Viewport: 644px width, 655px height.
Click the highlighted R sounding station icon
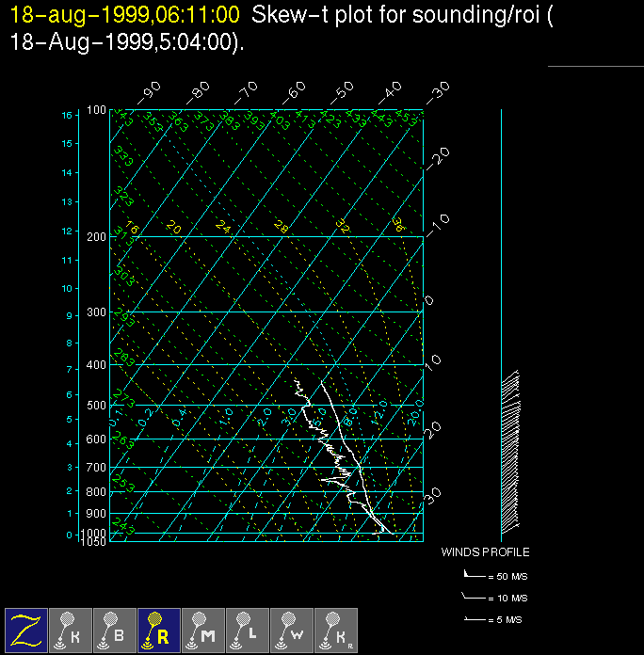(x=159, y=629)
